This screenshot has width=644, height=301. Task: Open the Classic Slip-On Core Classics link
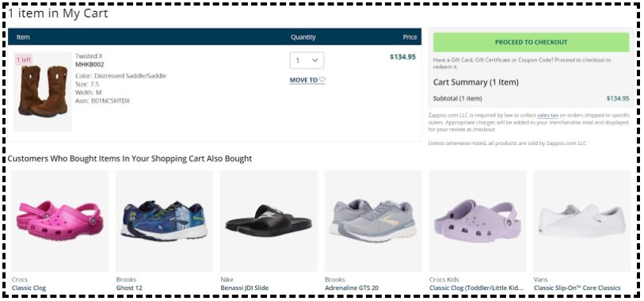pos(577,288)
